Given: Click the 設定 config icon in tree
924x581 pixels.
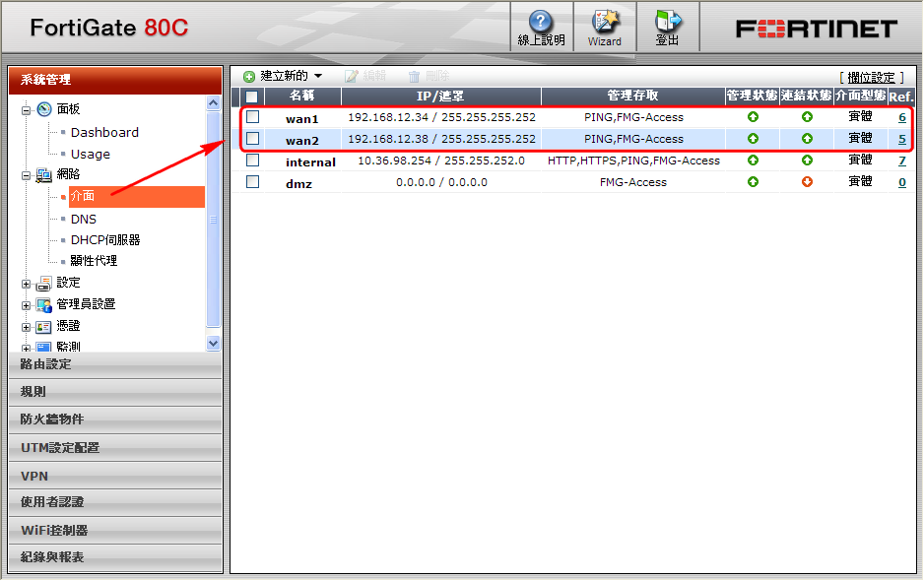Looking at the screenshot, I should [44, 284].
